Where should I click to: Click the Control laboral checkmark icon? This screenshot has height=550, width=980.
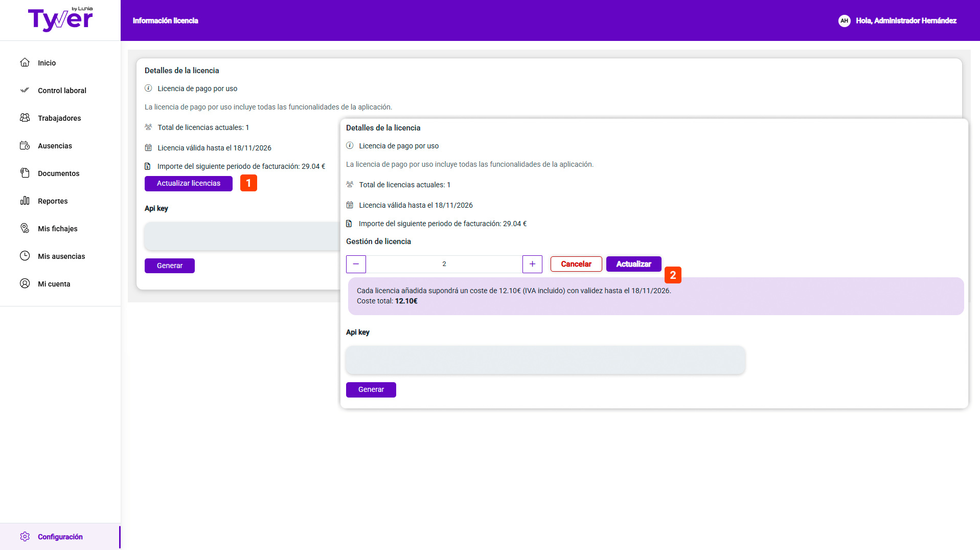(25, 90)
